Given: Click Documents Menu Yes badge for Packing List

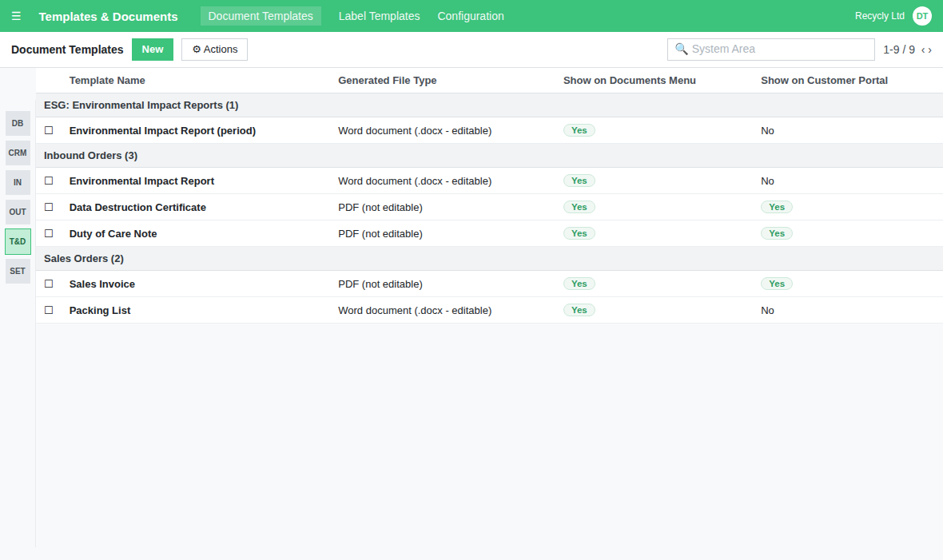Looking at the screenshot, I should (x=579, y=310).
